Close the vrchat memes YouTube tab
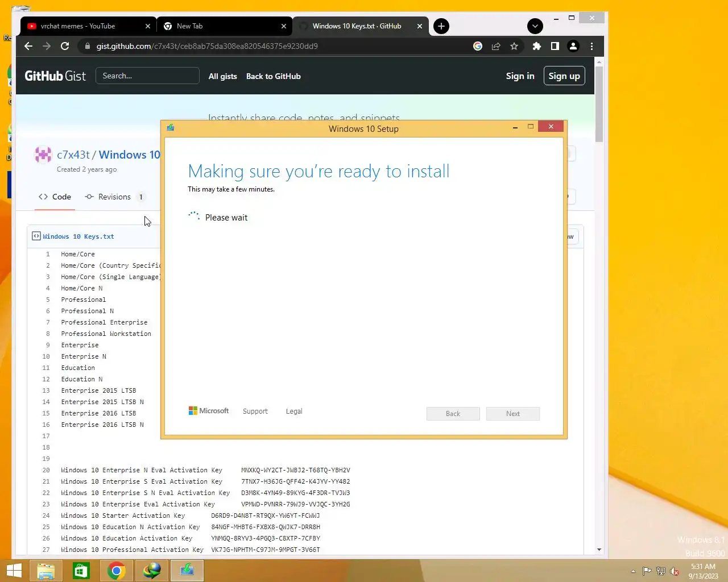Image resolution: width=728 pixels, height=582 pixels. coord(148,26)
